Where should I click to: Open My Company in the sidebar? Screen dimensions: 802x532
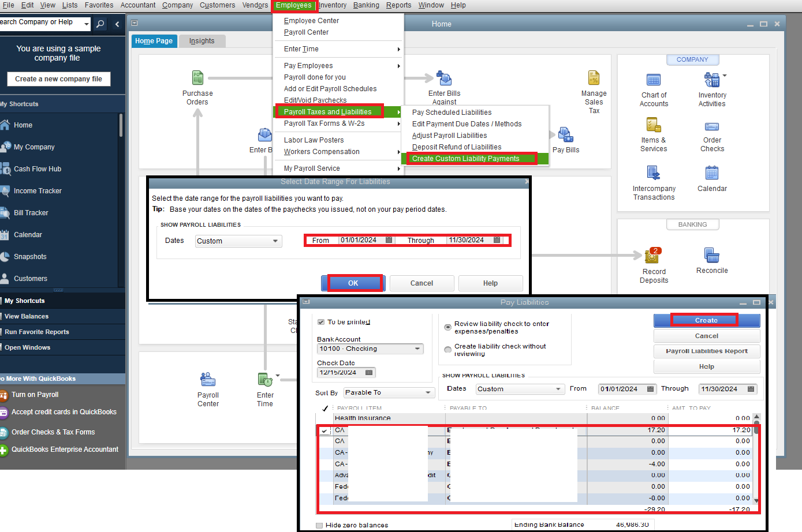34,147
